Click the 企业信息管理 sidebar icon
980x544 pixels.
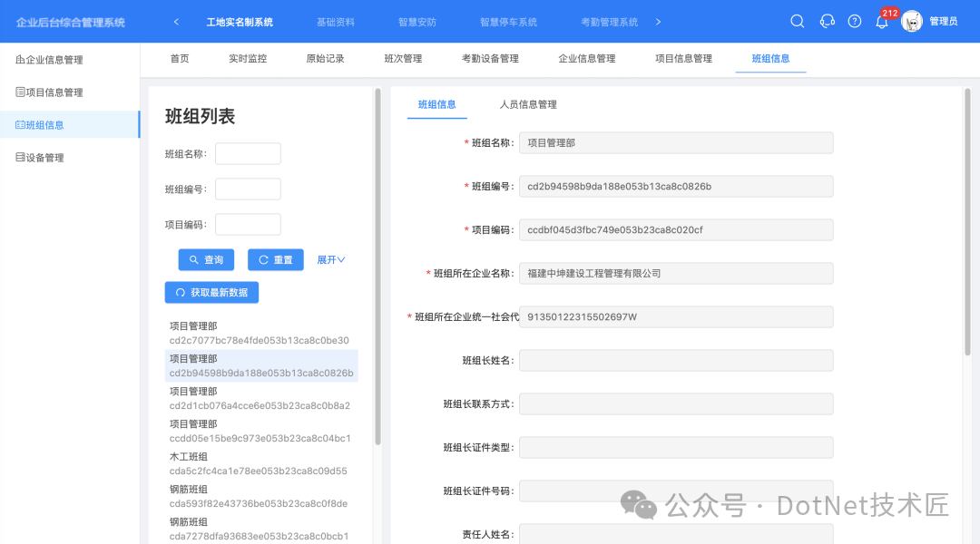20,60
